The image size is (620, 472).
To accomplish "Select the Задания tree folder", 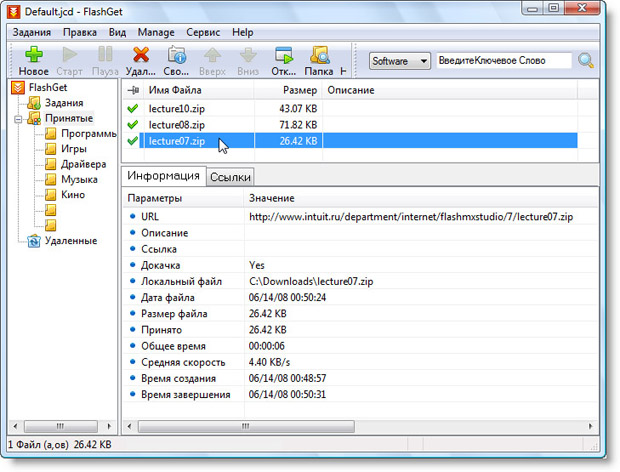I will coord(64,103).
